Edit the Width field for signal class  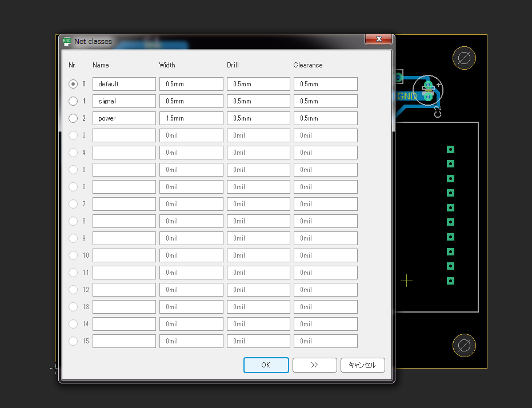click(x=191, y=101)
